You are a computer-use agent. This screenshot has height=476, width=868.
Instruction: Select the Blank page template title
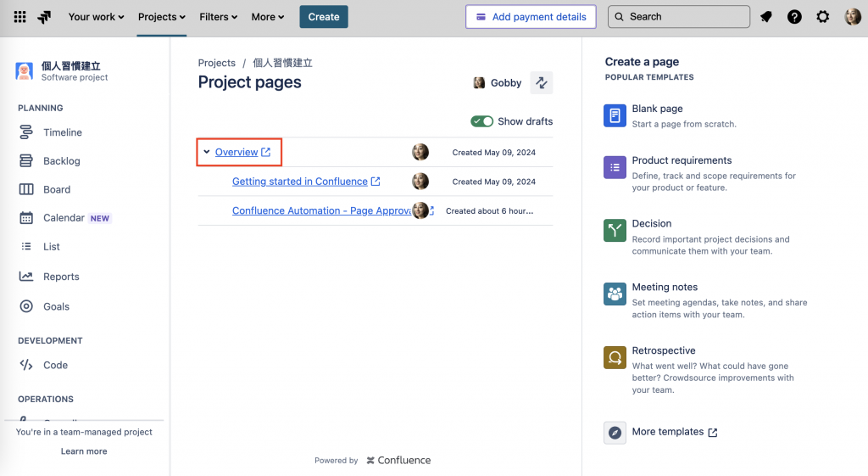657,109
